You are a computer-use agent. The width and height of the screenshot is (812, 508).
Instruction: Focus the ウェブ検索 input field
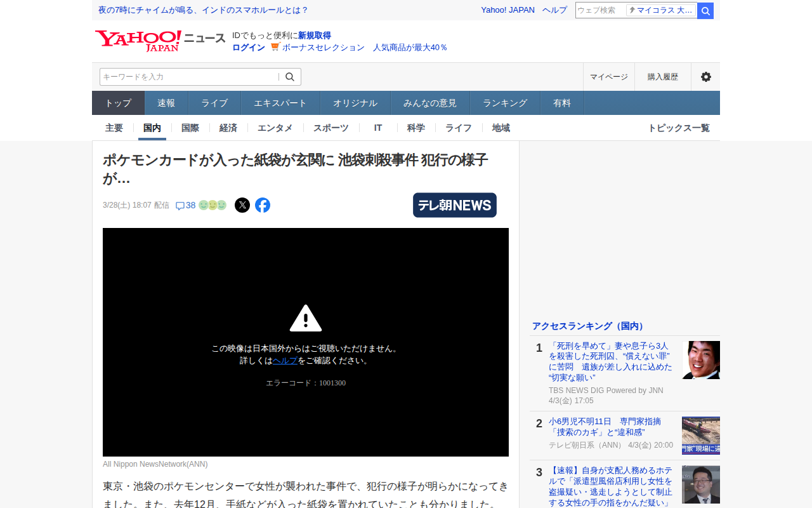[x=600, y=10]
